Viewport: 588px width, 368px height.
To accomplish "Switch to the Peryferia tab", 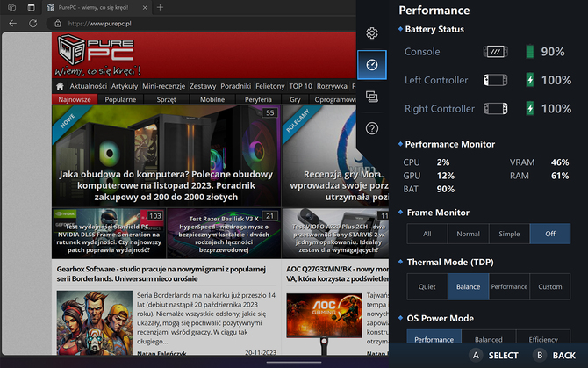I will click(x=258, y=99).
